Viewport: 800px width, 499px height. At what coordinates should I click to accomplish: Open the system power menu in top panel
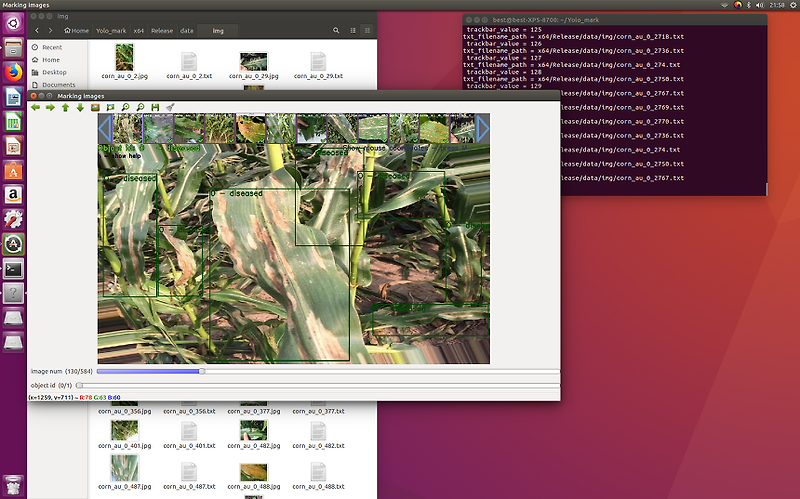click(794, 5)
